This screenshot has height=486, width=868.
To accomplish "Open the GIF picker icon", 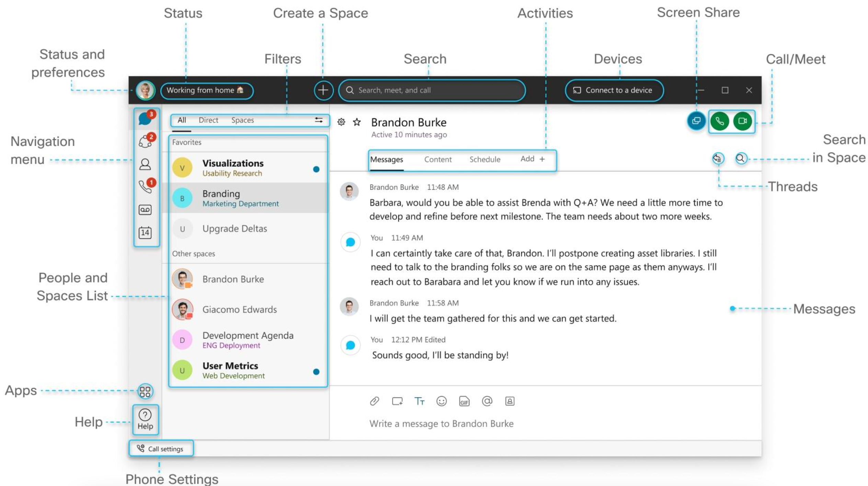I will pyautogui.click(x=464, y=401).
